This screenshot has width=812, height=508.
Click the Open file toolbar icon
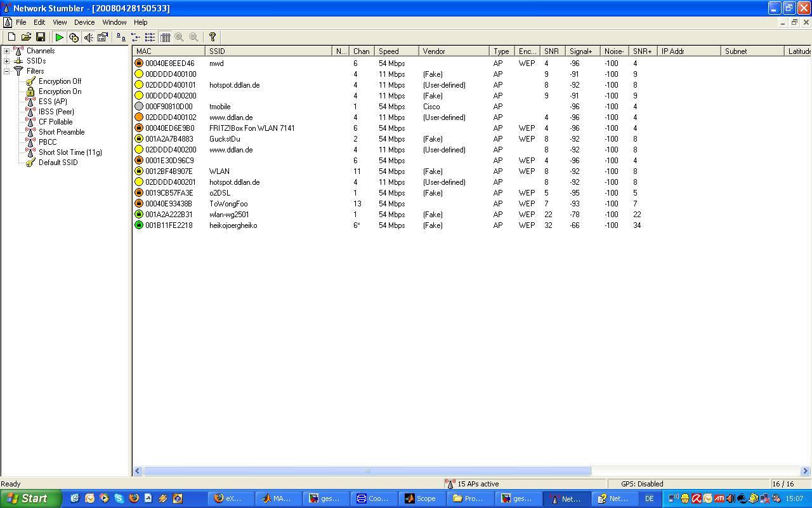(x=26, y=37)
